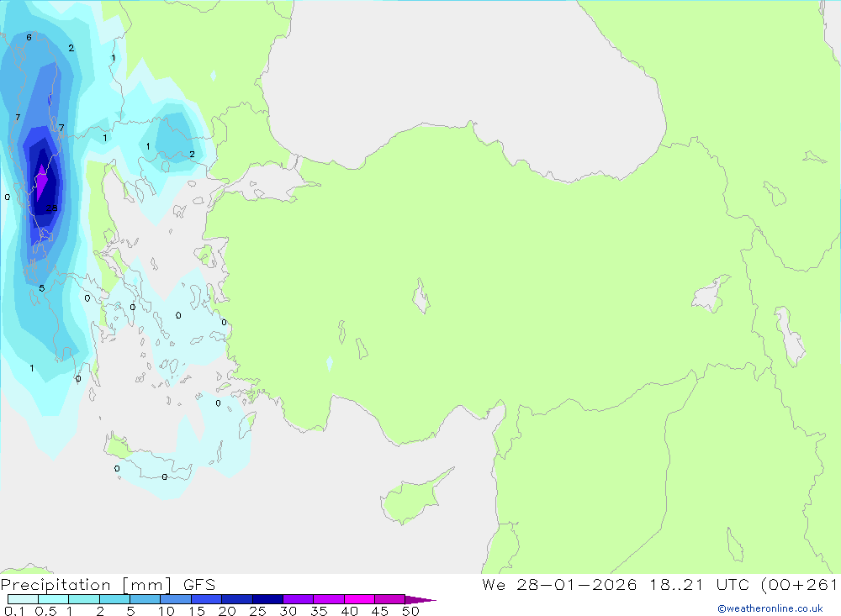841x616 pixels.
Task: Open the weatheronline.co.uk link
Action: coord(770,608)
